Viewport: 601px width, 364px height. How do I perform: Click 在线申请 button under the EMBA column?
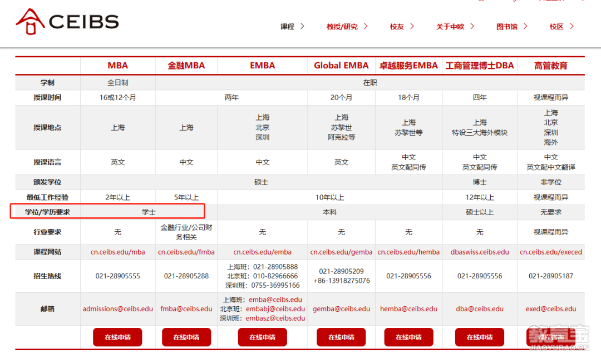263,337
